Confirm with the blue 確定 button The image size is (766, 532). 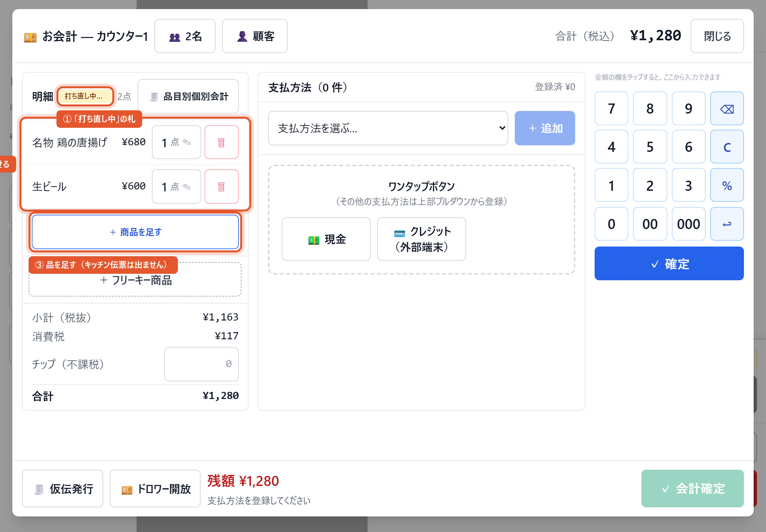669,264
